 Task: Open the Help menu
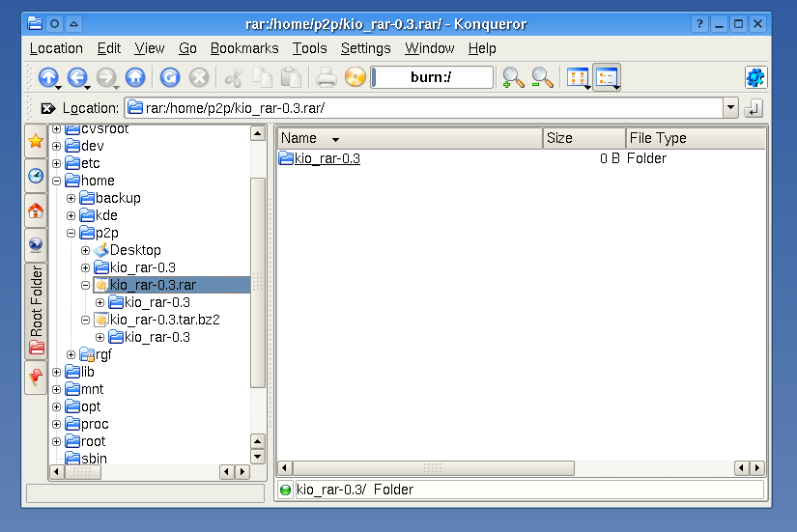pyautogui.click(x=482, y=48)
